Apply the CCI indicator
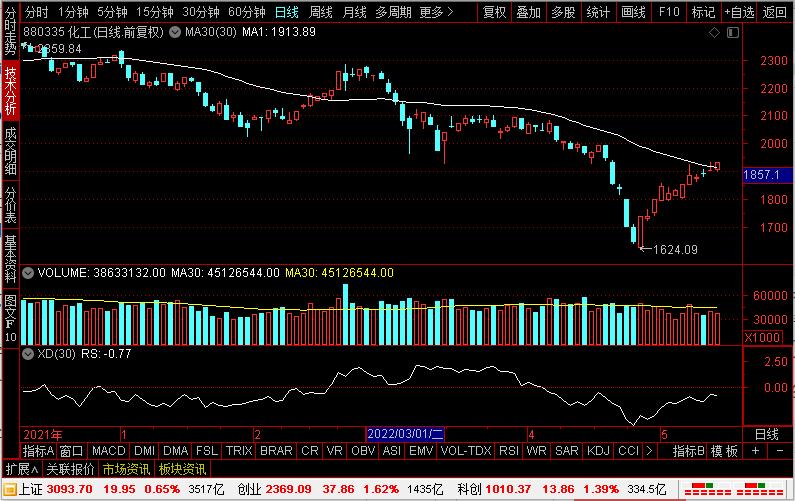Screen dimensions: 795x501 tap(629, 450)
